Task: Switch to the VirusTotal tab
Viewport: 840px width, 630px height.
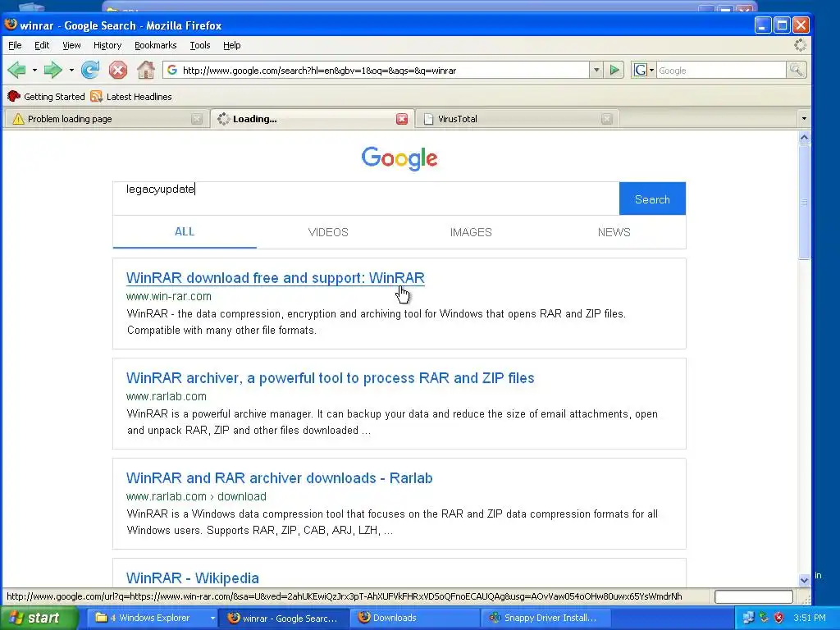Action: [517, 119]
